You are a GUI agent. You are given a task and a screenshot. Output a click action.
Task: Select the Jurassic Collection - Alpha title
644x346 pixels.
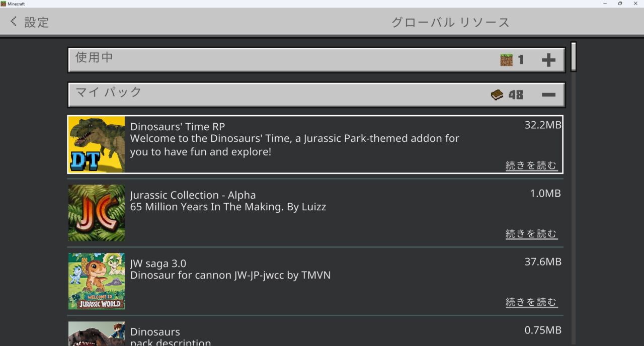pyautogui.click(x=193, y=195)
